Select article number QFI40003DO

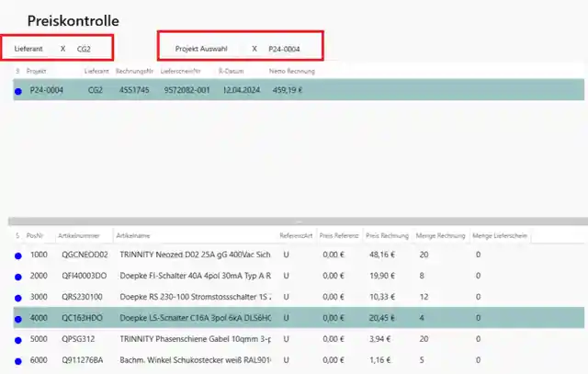(84, 276)
